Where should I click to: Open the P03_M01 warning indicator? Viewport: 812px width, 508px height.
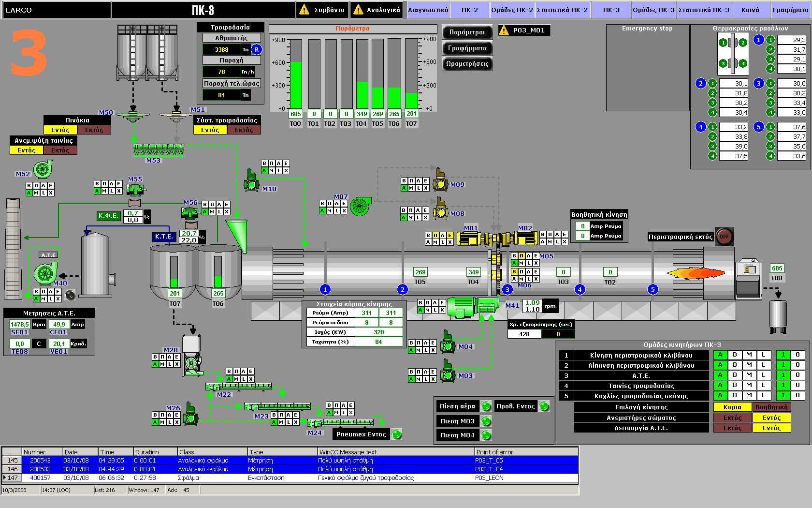pyautogui.click(x=524, y=30)
